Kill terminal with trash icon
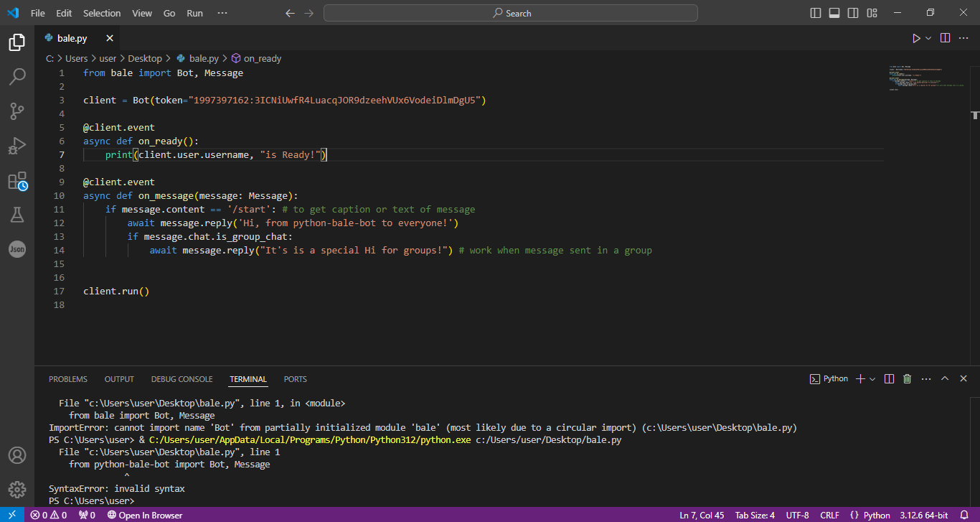Image resolution: width=980 pixels, height=522 pixels. (x=908, y=378)
